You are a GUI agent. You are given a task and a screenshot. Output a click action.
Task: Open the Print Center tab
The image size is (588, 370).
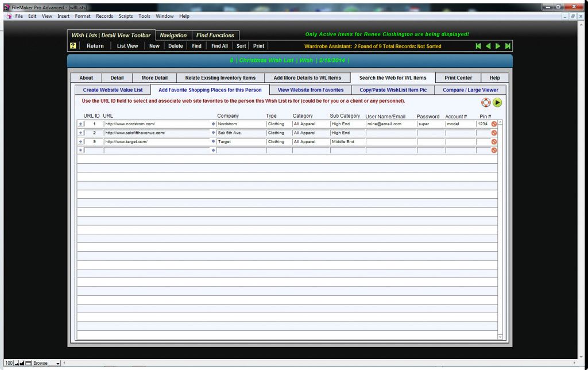[458, 78]
